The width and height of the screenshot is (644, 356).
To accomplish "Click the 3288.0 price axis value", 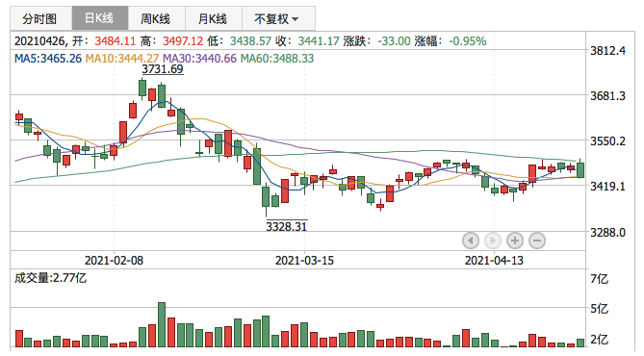I will pyautogui.click(x=607, y=233).
